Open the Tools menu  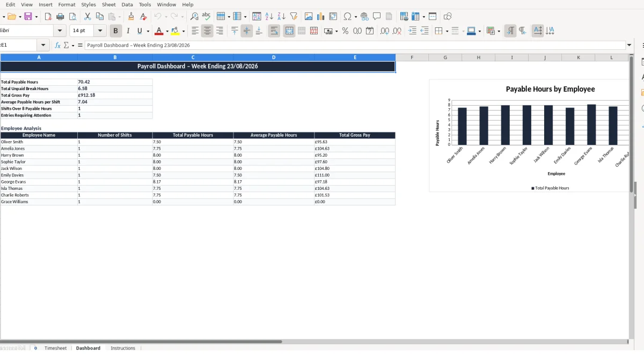coord(145,4)
